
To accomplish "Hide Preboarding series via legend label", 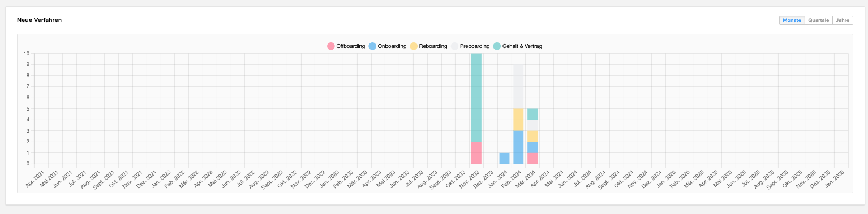I will (x=475, y=46).
